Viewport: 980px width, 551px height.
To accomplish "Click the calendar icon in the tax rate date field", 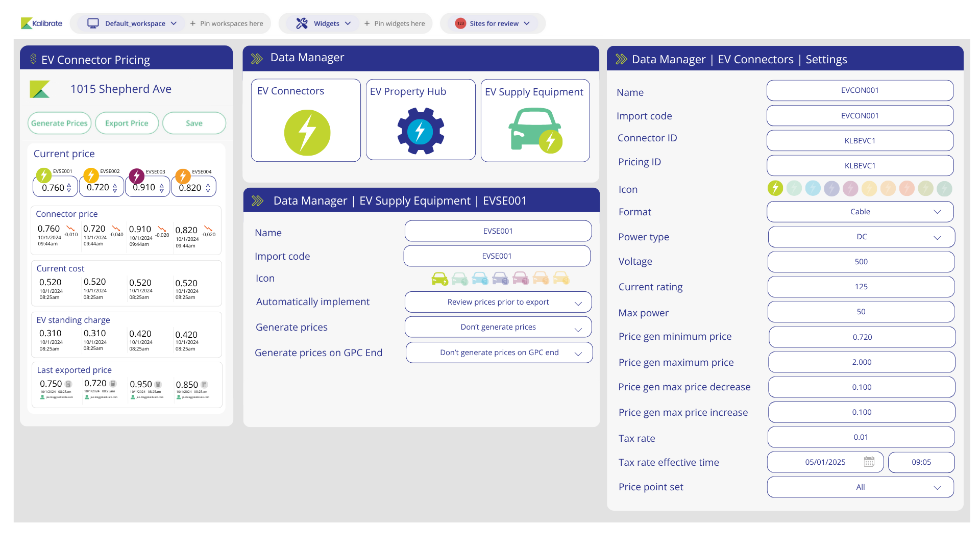I will click(x=869, y=462).
